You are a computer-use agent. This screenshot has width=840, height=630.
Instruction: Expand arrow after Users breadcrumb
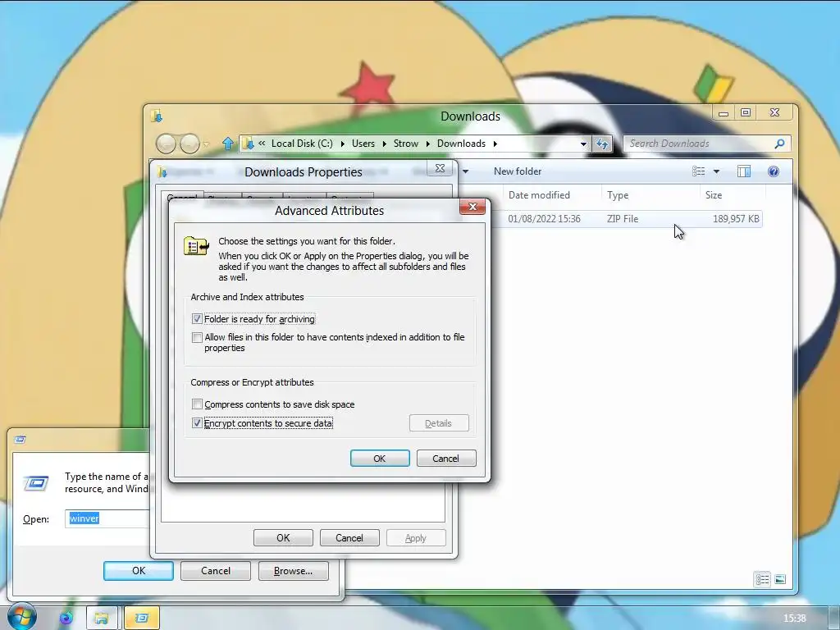pyautogui.click(x=384, y=144)
